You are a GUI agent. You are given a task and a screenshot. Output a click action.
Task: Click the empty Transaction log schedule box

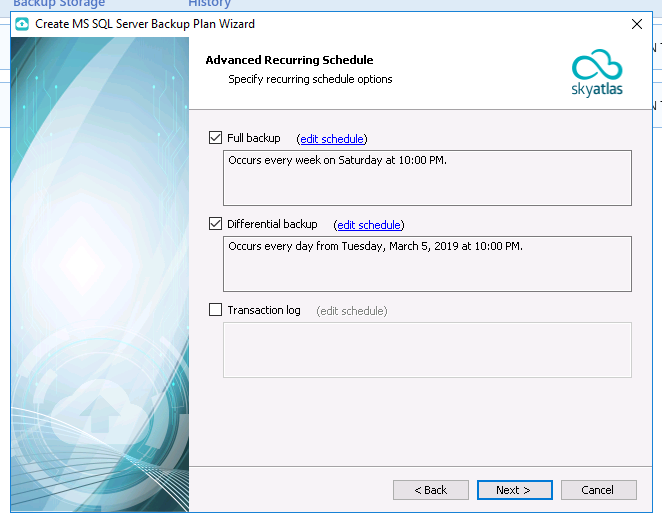tap(427, 350)
